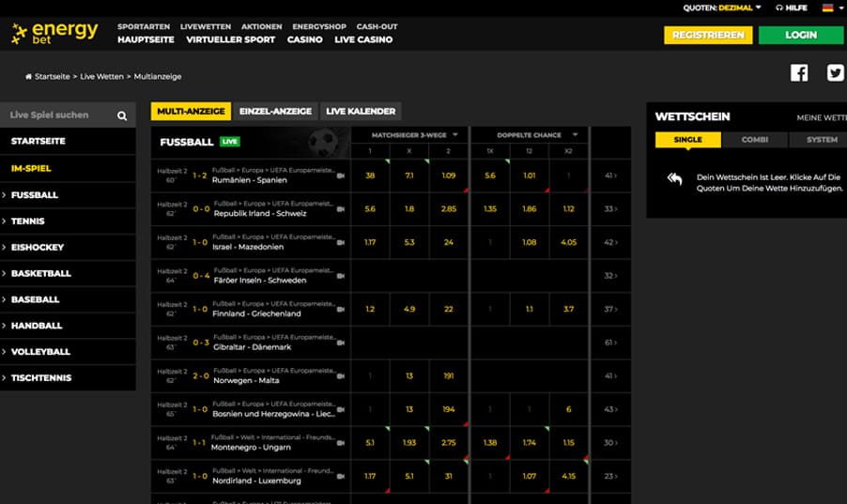Open live stream icon for Gibraltar - Dänemark
The width and height of the screenshot is (847, 504).
[x=341, y=343]
